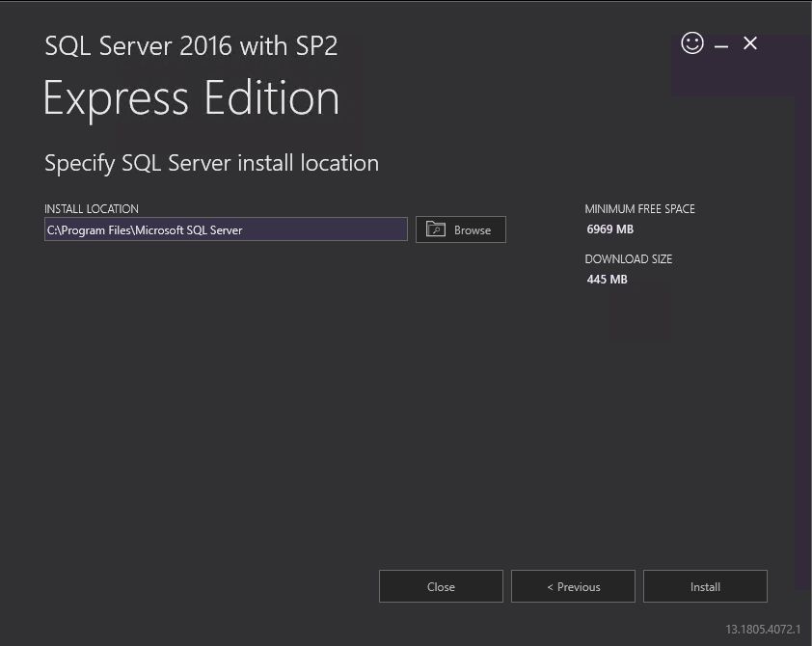Close the installer with the X icon
This screenshot has width=812, height=646.
point(750,43)
